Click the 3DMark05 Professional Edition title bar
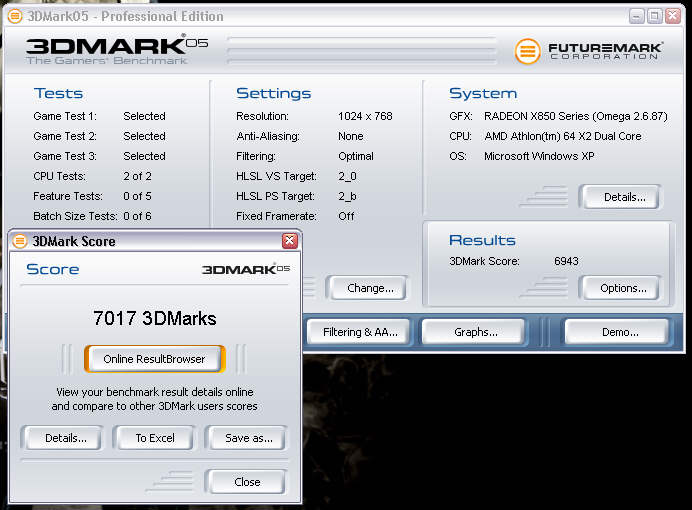 pyautogui.click(x=344, y=17)
